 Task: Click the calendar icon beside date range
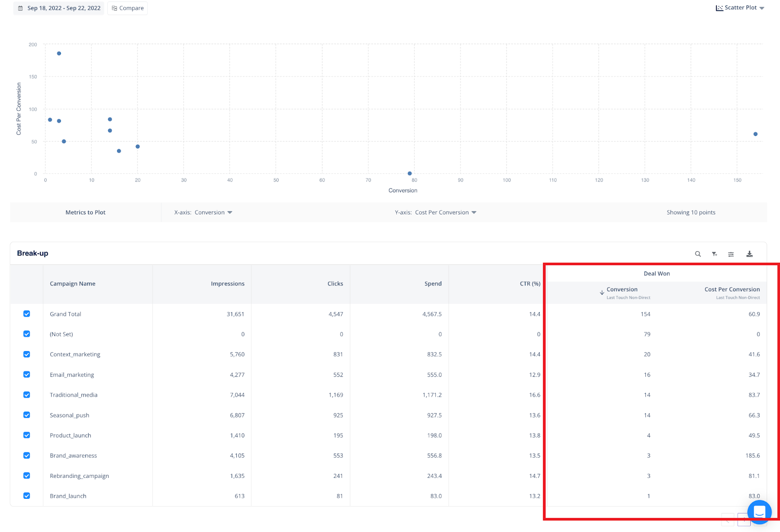tap(20, 8)
